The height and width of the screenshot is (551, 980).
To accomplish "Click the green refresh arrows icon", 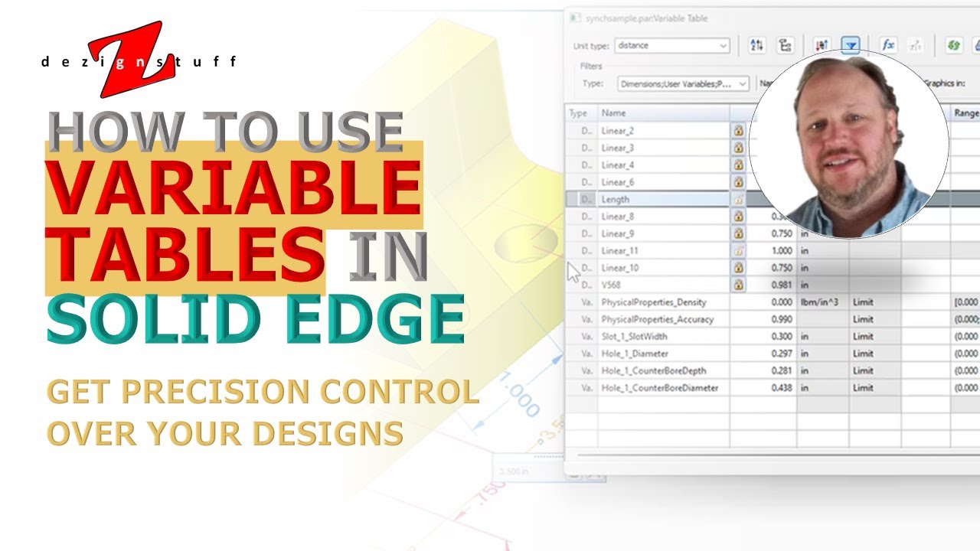I will pyautogui.click(x=953, y=45).
